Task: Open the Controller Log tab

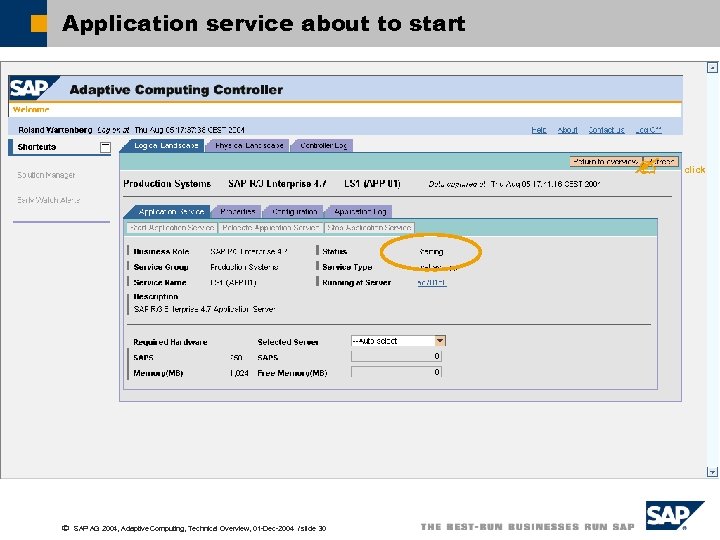Action: point(323,146)
